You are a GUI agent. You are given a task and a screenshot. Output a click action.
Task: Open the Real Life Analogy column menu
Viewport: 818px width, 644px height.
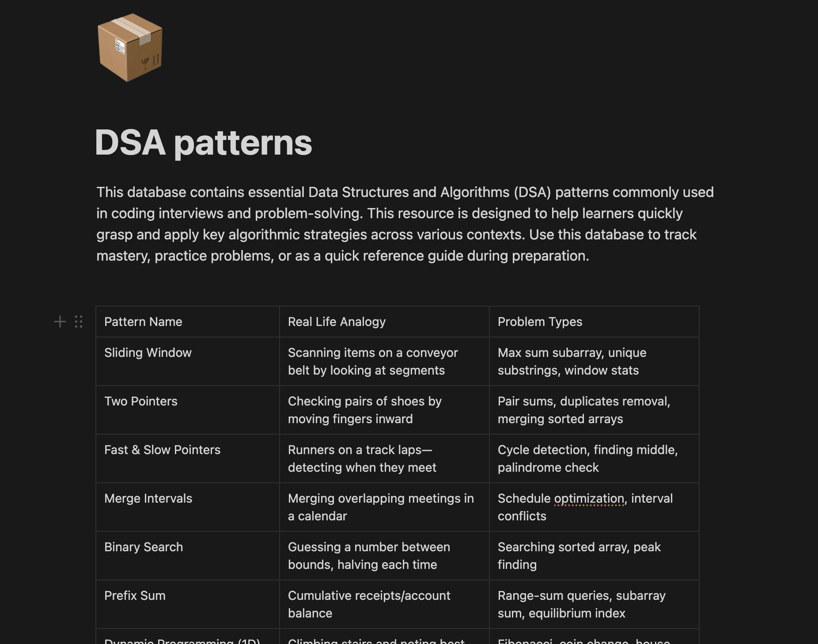click(337, 322)
